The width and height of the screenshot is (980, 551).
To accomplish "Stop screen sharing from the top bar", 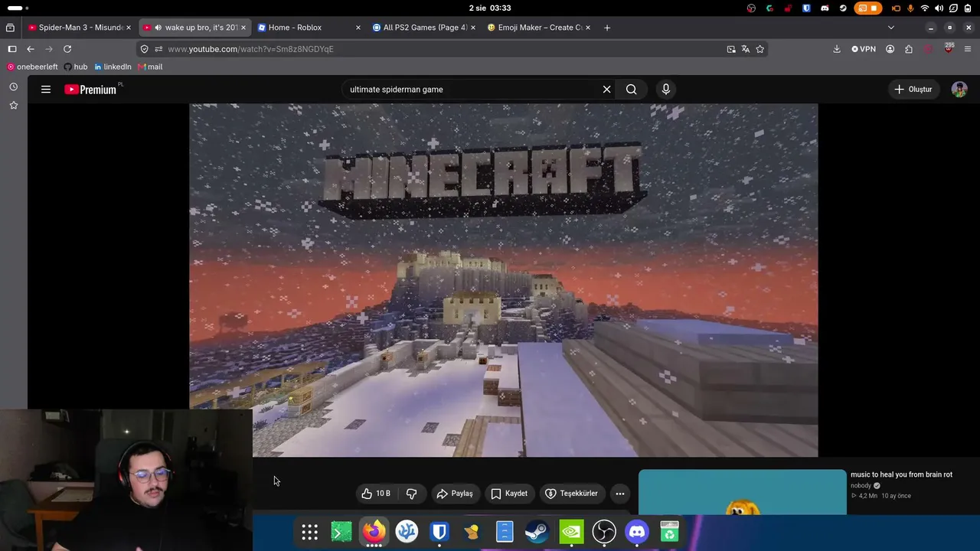I will tap(867, 8).
